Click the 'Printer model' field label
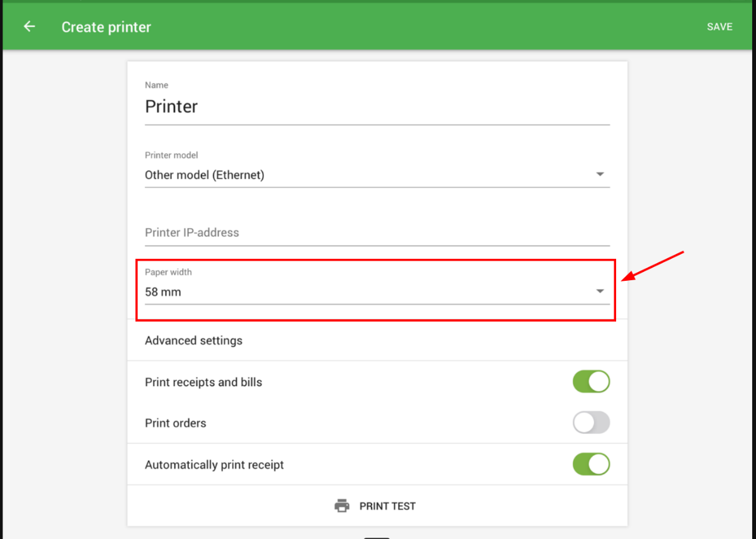This screenshot has width=756, height=539. tap(171, 155)
